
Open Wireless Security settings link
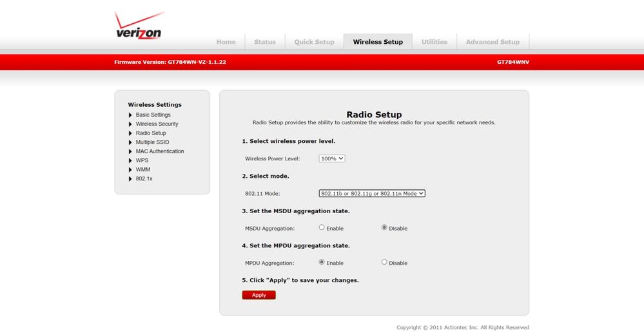pos(157,124)
